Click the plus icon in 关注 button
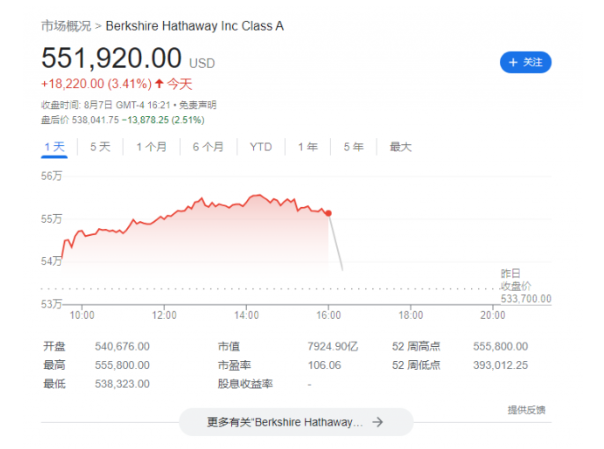Viewport: 604px width, 449px height. [513, 62]
